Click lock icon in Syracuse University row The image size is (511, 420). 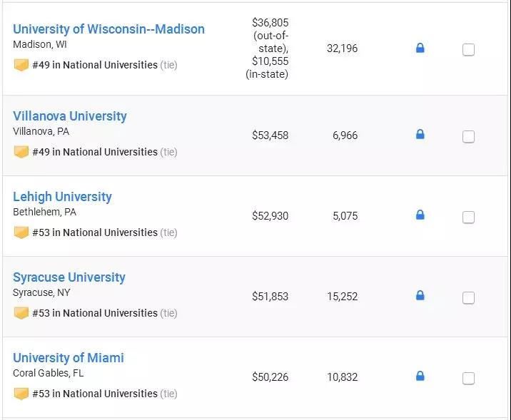click(x=420, y=295)
